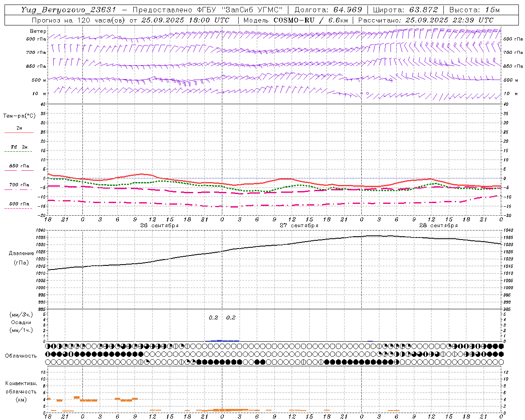Click the Рассчитано: 25.09.2025 22:39 UTC timestamp

(426, 20)
